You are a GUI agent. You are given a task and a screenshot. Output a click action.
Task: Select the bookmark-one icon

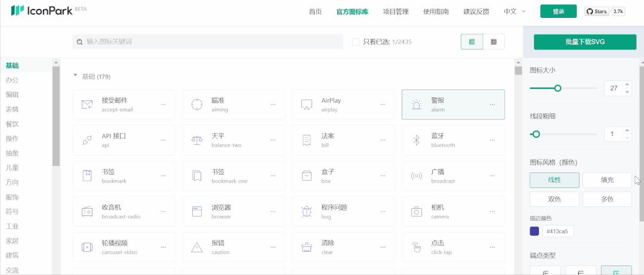click(x=197, y=176)
